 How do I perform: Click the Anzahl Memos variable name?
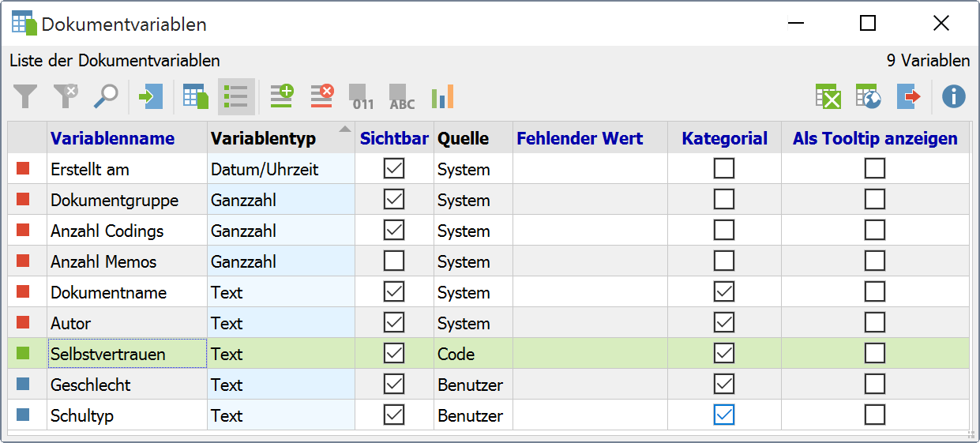[x=103, y=261]
